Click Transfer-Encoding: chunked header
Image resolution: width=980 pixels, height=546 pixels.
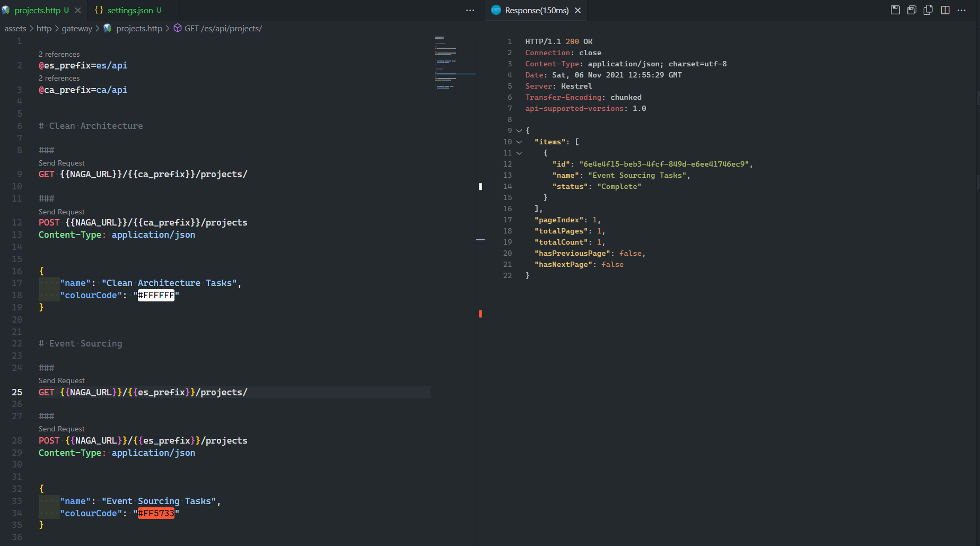coord(583,97)
